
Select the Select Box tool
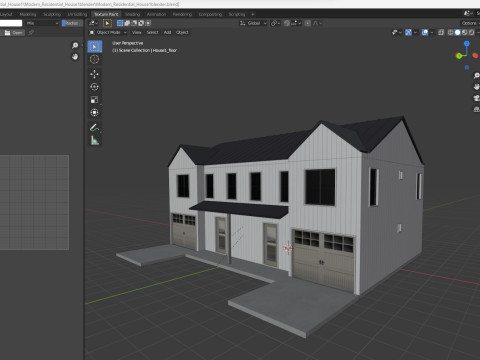[95, 47]
